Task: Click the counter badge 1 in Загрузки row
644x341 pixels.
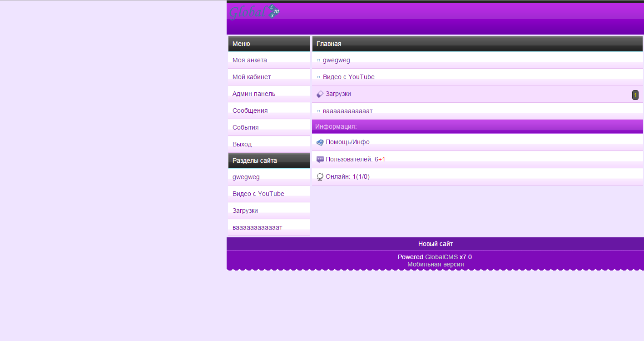Action: pos(635,95)
